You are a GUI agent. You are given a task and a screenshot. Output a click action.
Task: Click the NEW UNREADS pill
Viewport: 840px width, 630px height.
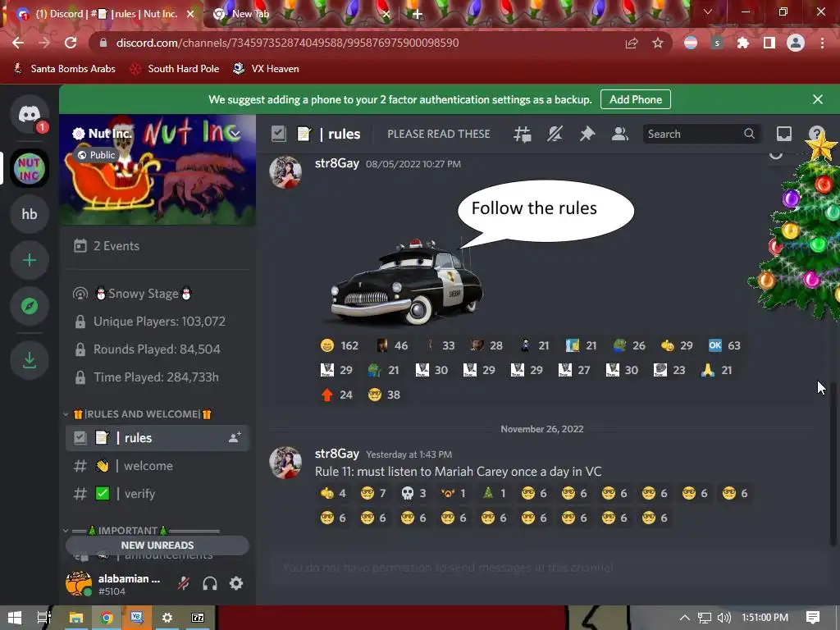pos(157,546)
